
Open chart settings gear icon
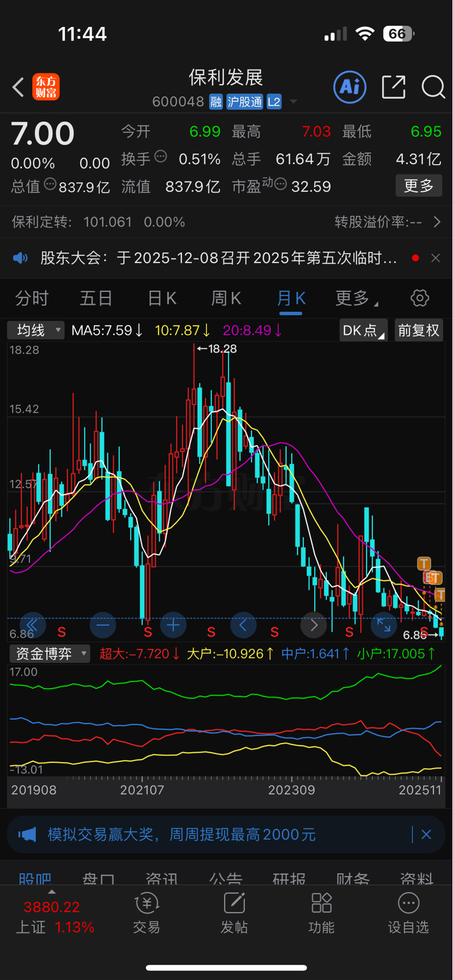point(420,298)
